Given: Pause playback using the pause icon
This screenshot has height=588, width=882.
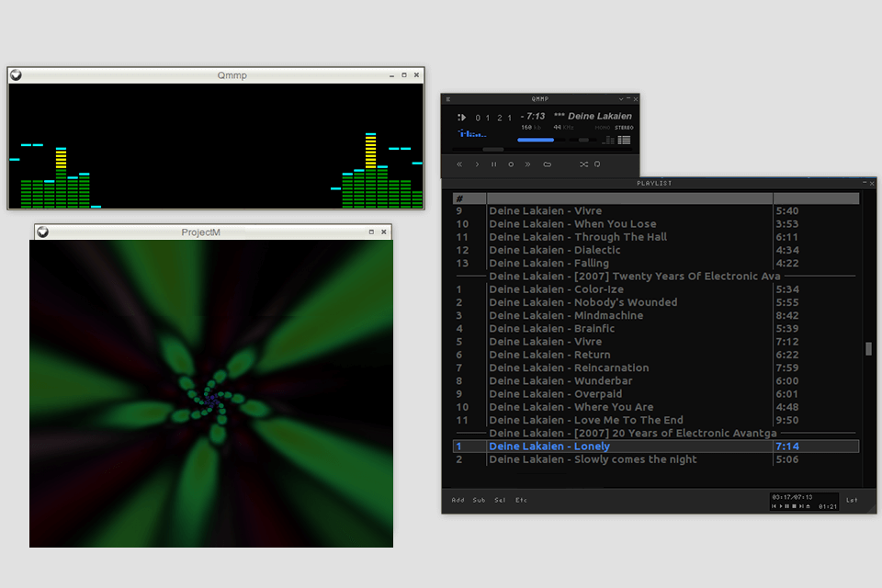Looking at the screenshot, I should tap(493, 164).
